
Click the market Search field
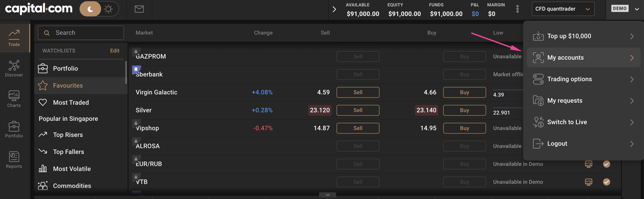coord(81,33)
